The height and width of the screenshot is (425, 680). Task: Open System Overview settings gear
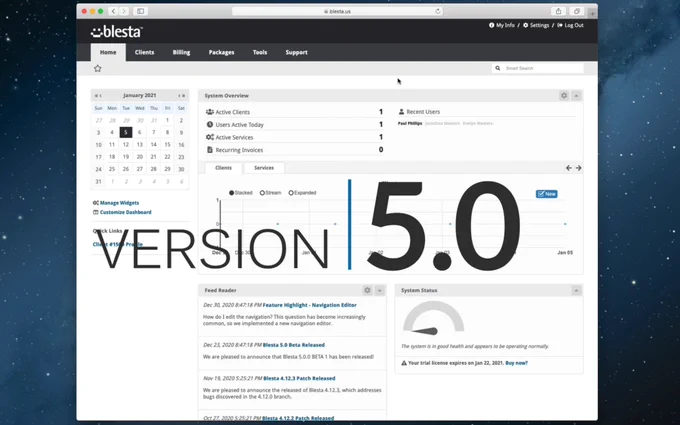tap(564, 95)
